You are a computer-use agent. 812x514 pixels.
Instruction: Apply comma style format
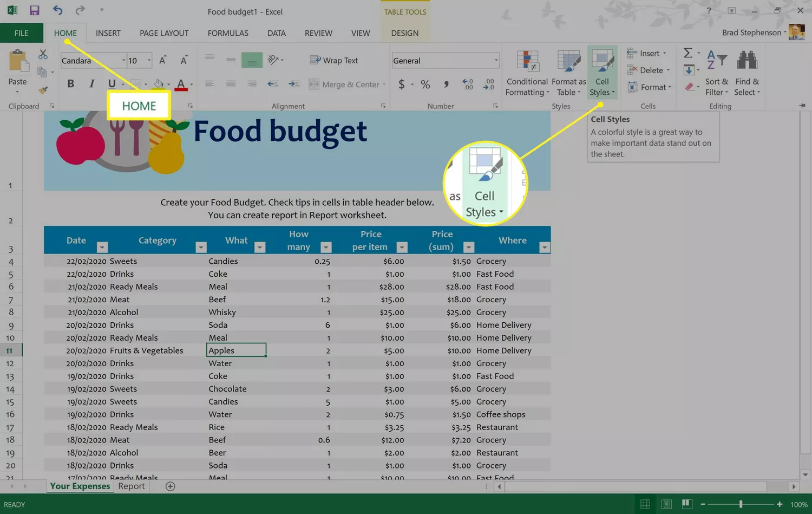coord(446,84)
